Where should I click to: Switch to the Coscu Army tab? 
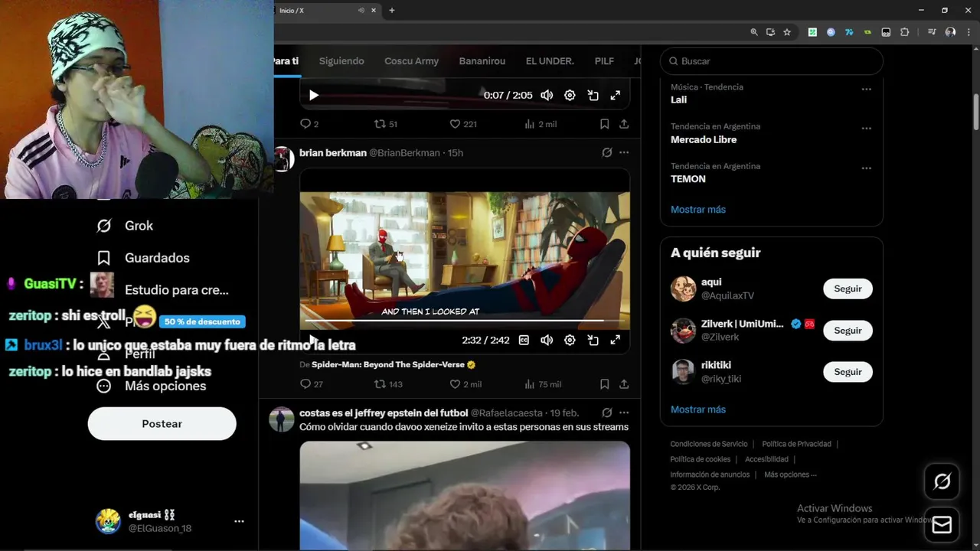coord(411,61)
